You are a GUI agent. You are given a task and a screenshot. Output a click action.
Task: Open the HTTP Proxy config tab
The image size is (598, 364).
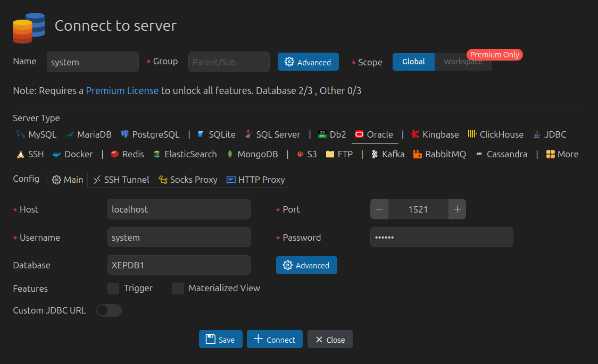pyautogui.click(x=255, y=180)
